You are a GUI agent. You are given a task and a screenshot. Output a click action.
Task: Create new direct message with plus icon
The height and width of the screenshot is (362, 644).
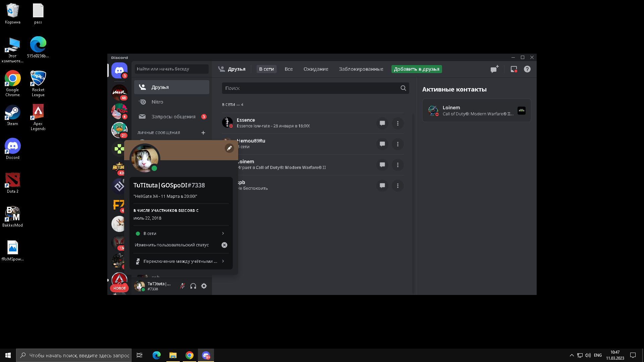[203, 133]
